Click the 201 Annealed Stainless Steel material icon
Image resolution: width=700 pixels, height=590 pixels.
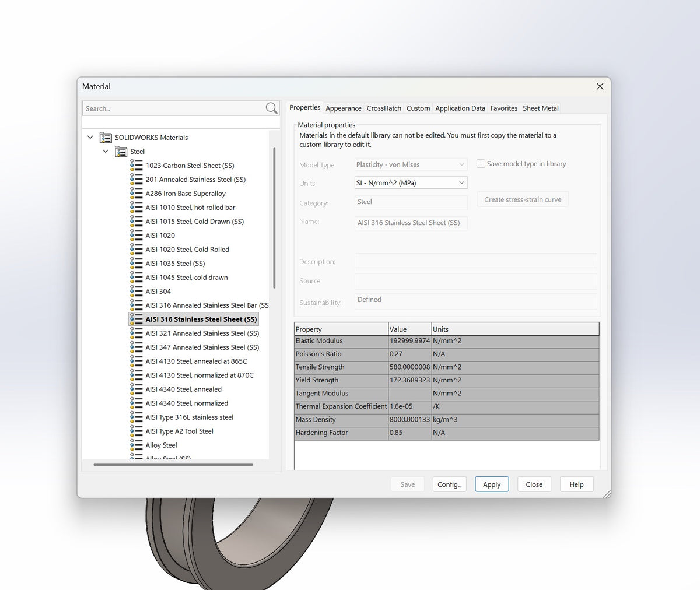coord(136,180)
